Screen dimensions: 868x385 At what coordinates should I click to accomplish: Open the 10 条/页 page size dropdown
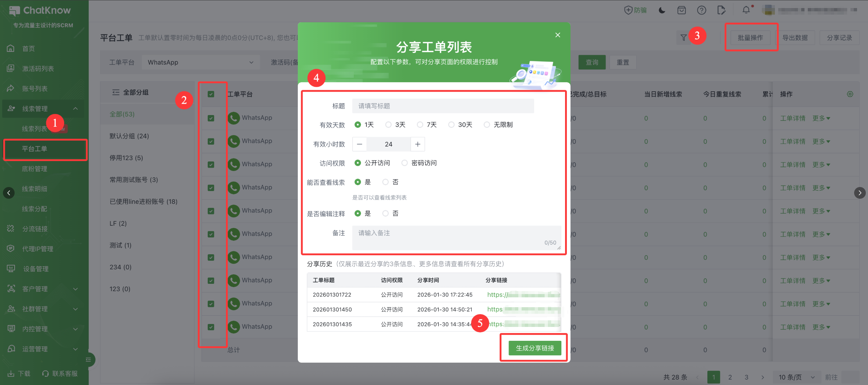coord(796,377)
